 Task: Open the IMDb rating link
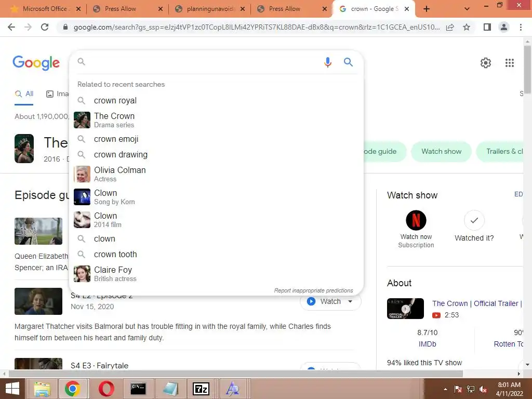(x=427, y=344)
